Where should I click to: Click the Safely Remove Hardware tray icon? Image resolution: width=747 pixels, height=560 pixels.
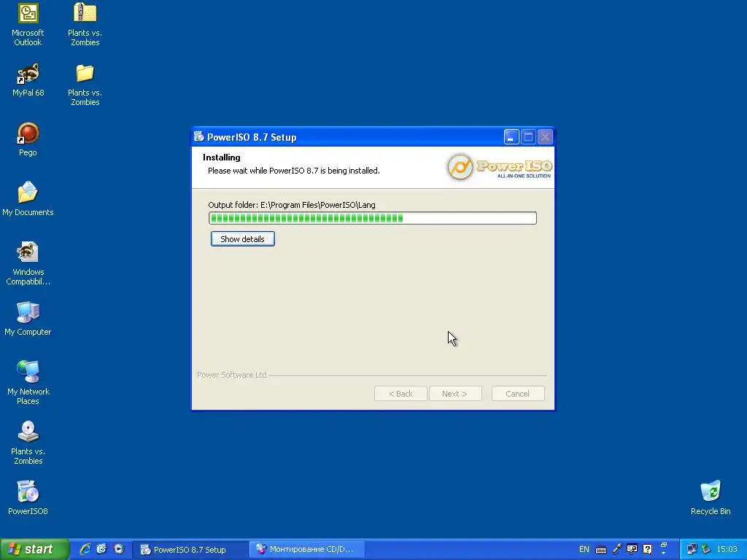tap(706, 549)
